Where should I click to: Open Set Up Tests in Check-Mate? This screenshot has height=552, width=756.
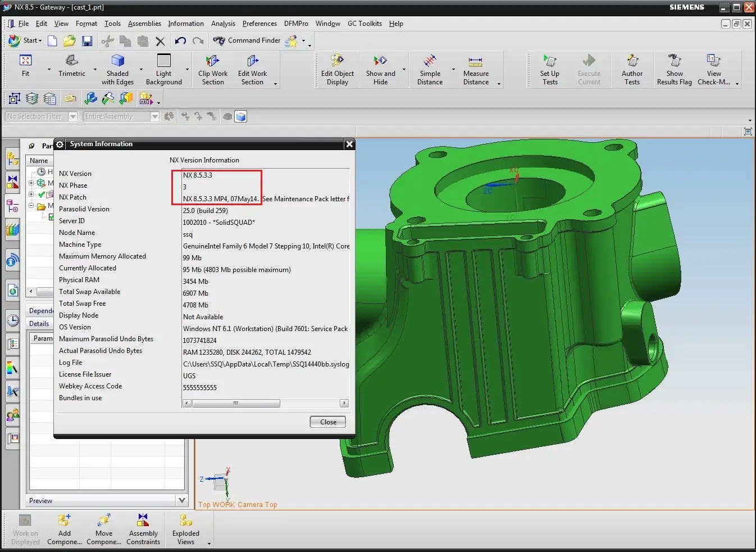[550, 69]
